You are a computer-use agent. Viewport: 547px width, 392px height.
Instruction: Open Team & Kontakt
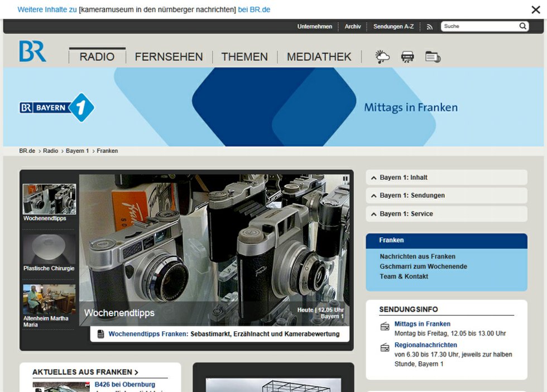tap(404, 277)
